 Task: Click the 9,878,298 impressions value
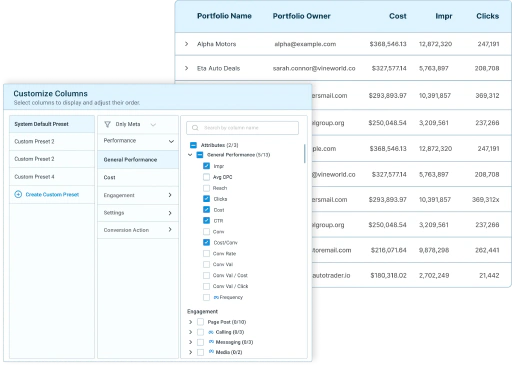tap(434, 250)
